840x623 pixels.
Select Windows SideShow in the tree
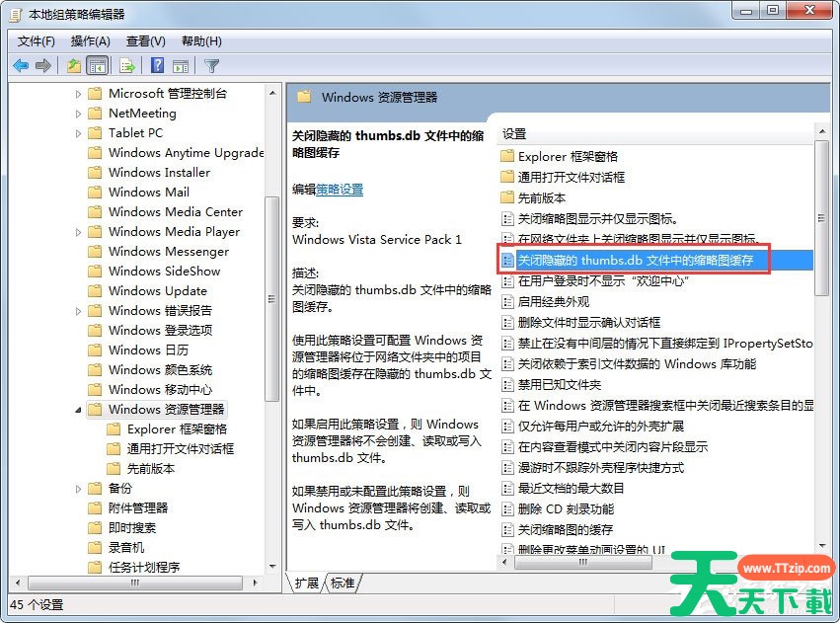pos(164,272)
